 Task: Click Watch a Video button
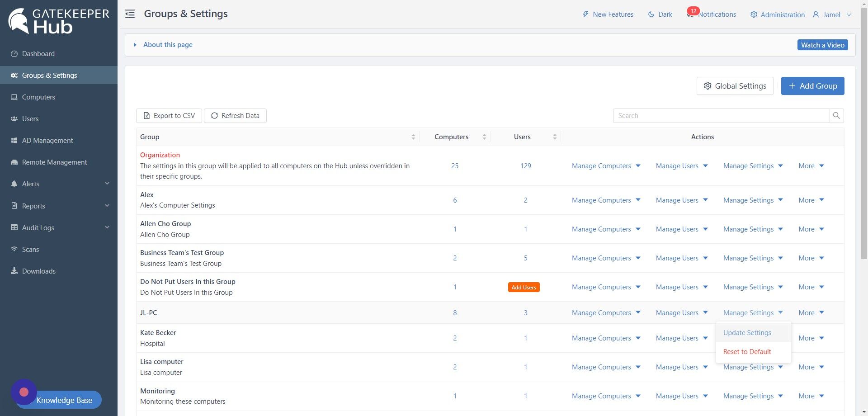[822, 45]
